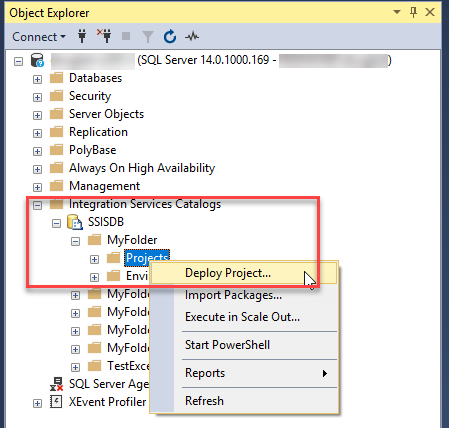
Task: Select the server database cylinder icon
Action: (37, 60)
